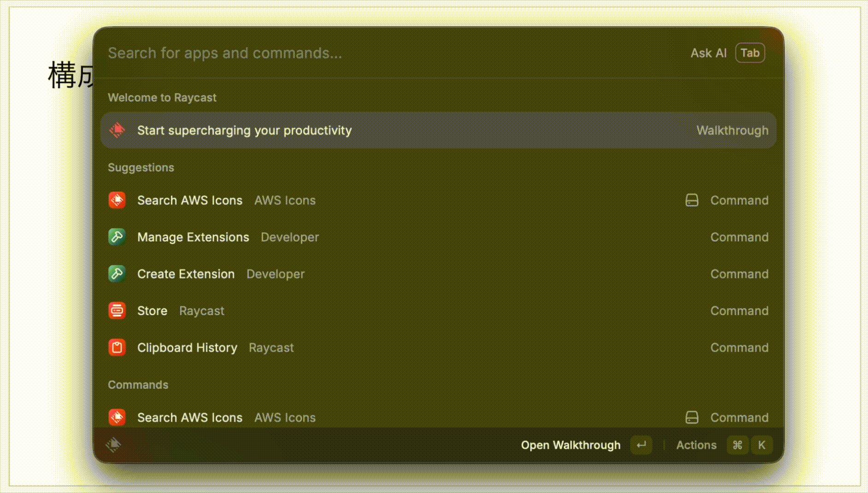Viewport: 868px width, 493px height.
Task: Click the alias badge icon on the Commands Search AWS Icons row
Action: (x=692, y=417)
